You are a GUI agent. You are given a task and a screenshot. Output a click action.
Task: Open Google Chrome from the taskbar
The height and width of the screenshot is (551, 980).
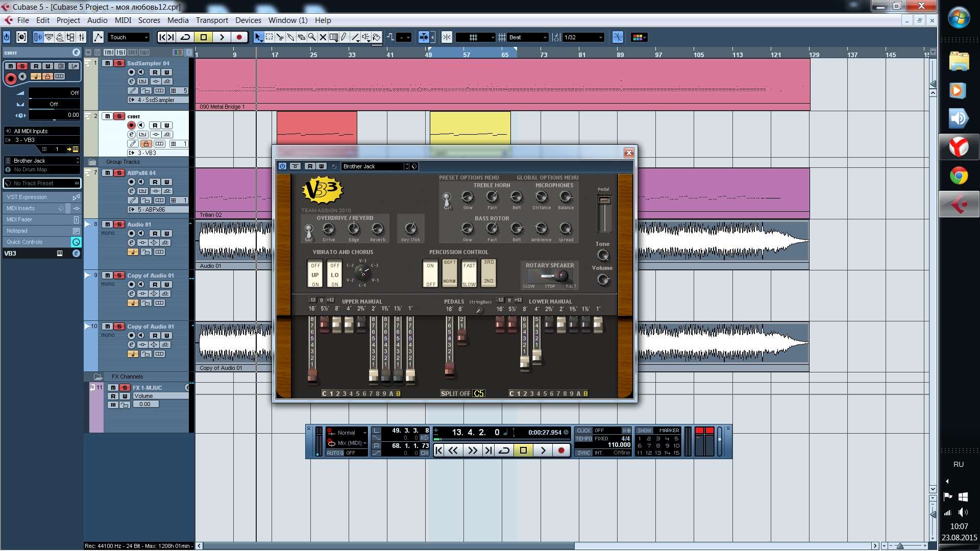coord(959,176)
